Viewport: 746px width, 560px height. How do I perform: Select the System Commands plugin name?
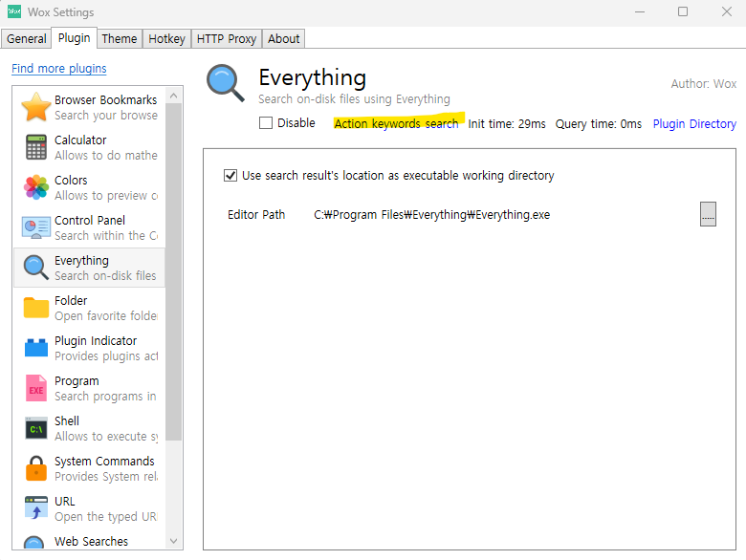104,462
